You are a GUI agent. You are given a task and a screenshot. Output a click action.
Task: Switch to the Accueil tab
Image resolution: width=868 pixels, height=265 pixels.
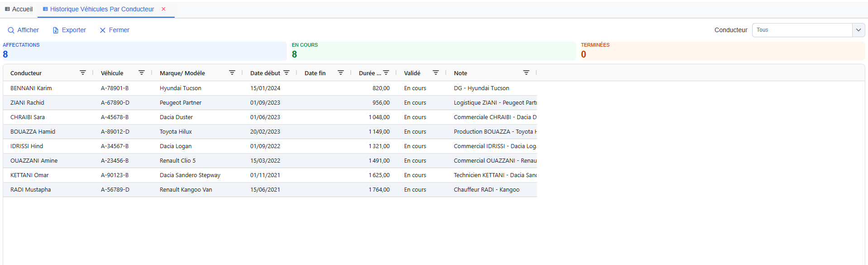pos(19,9)
